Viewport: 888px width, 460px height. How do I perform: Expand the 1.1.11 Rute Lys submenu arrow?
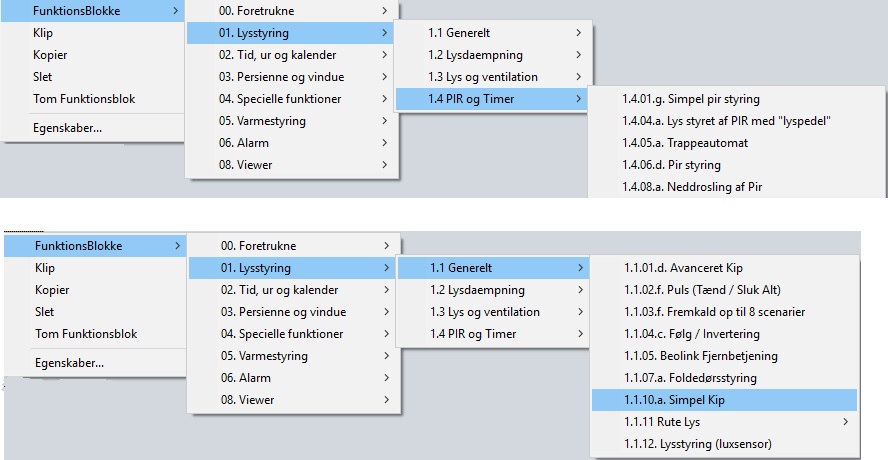coord(846,422)
